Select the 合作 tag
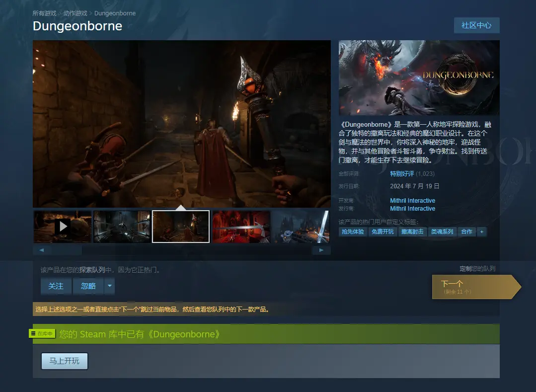 [466, 232]
